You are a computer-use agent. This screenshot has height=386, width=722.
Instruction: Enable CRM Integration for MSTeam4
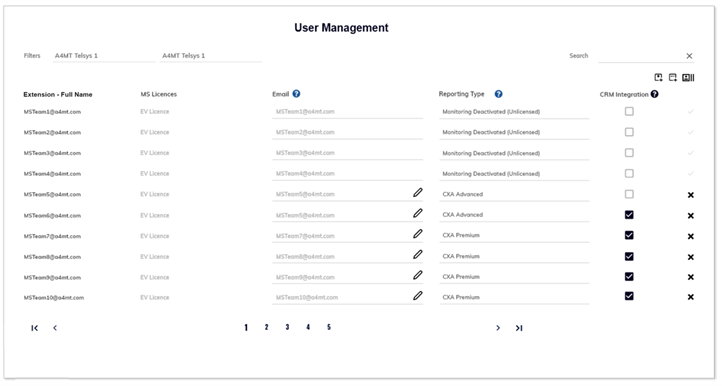click(629, 174)
